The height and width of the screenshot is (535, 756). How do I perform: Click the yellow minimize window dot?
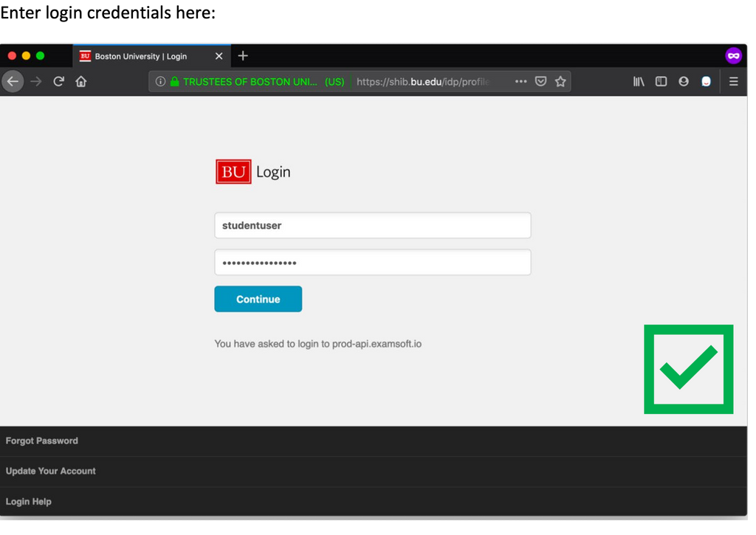click(x=26, y=56)
